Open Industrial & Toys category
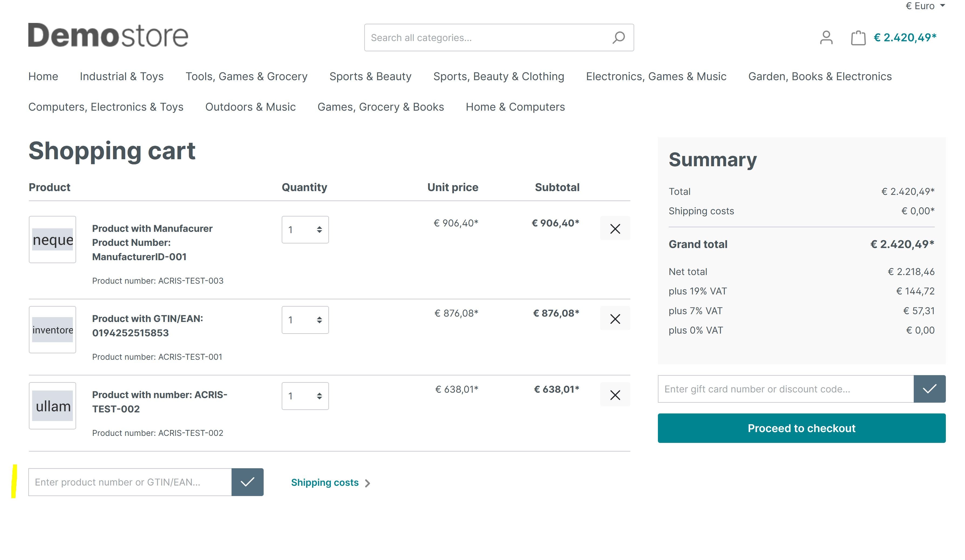This screenshot has height=560, width=965. click(122, 76)
